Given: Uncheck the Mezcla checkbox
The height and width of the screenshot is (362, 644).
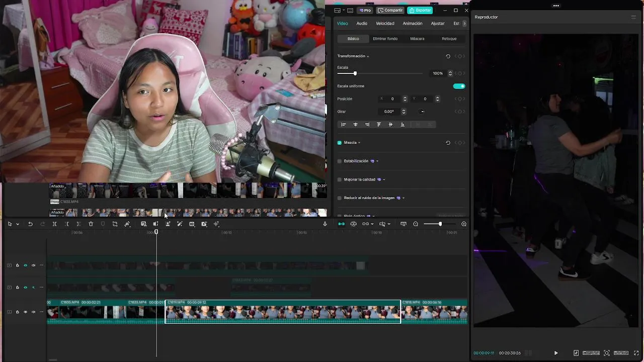Looking at the screenshot, I should coord(340,143).
